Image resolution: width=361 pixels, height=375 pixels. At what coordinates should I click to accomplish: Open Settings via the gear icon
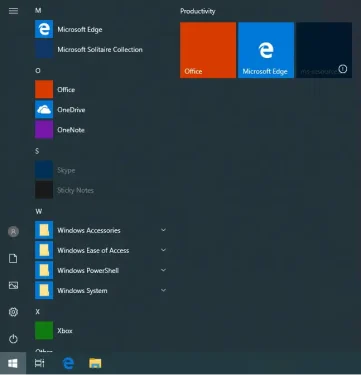13,312
